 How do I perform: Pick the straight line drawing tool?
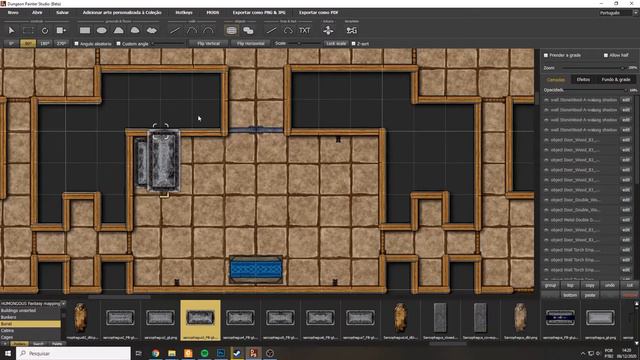coord(271,30)
